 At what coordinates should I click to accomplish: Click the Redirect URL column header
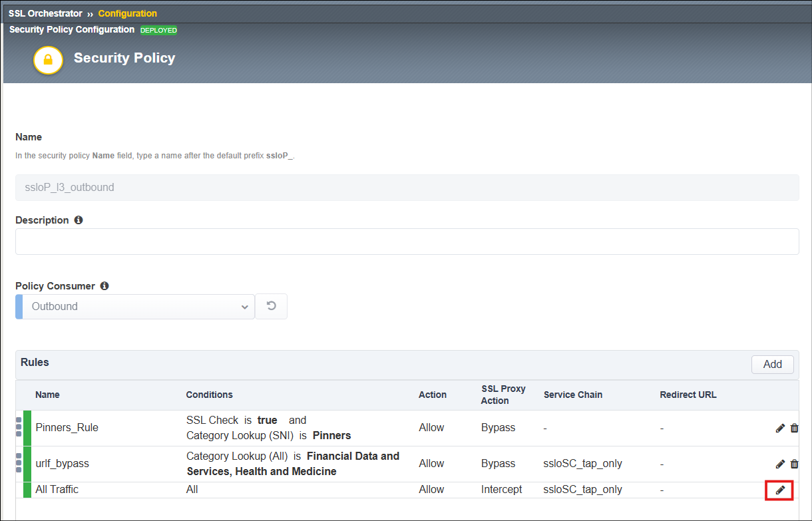[688, 395]
